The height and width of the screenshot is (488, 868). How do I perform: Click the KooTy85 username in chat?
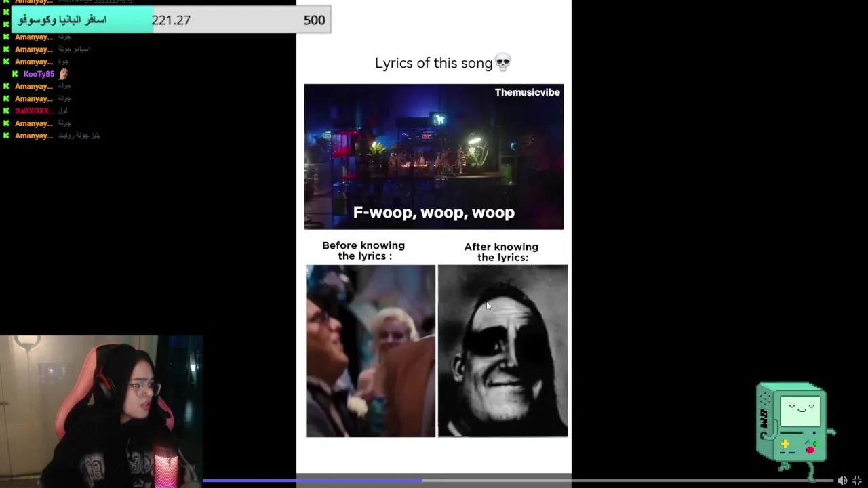click(39, 74)
